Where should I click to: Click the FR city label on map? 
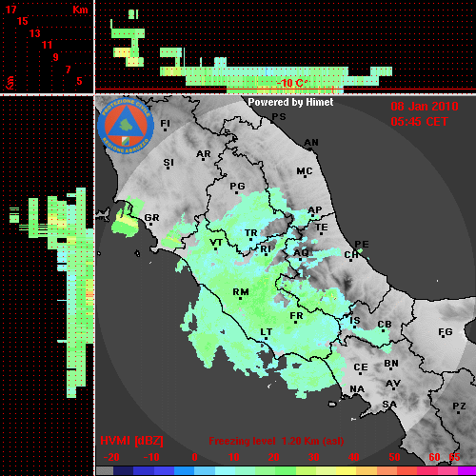(296, 316)
